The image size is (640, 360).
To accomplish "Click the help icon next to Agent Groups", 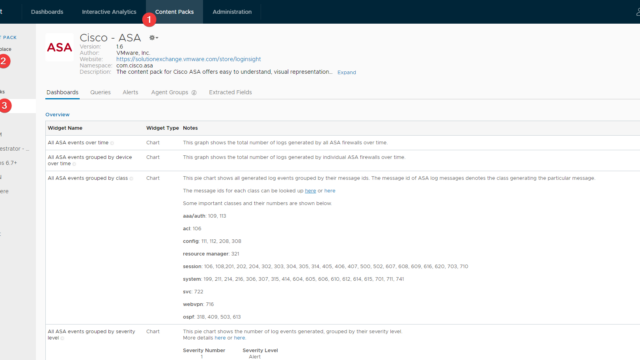I will pos(194,93).
